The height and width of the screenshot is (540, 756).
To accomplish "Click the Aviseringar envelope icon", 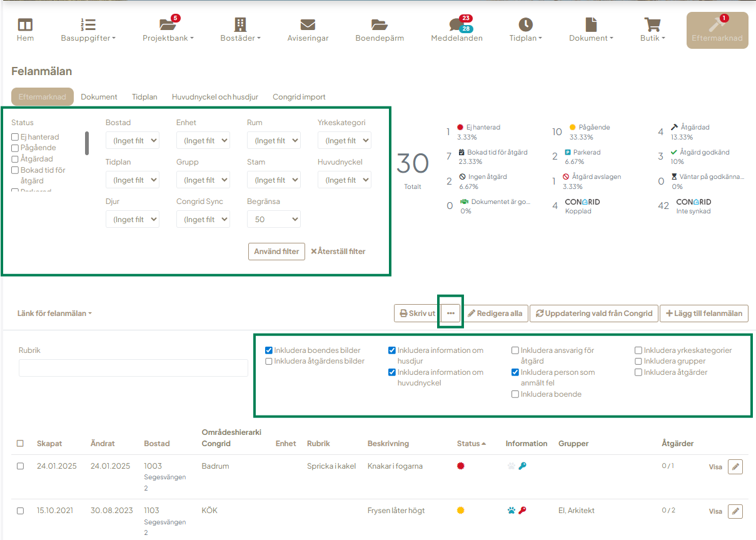I will (x=307, y=25).
